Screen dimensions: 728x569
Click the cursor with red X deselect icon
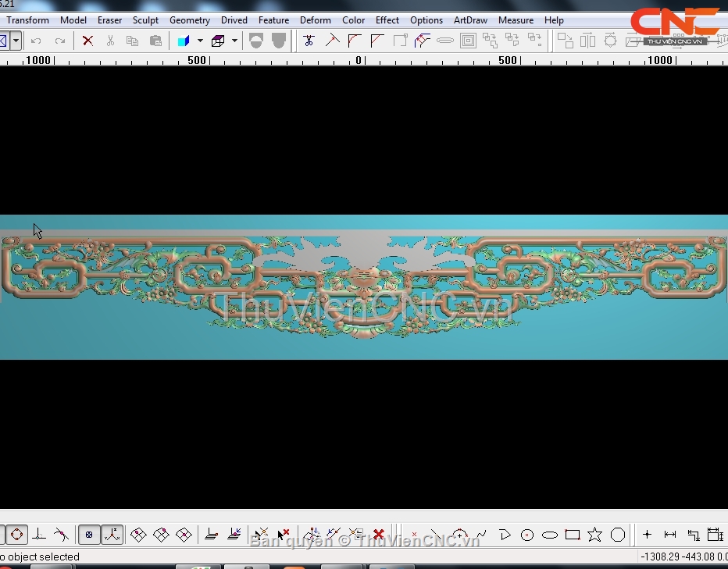[x=284, y=535]
